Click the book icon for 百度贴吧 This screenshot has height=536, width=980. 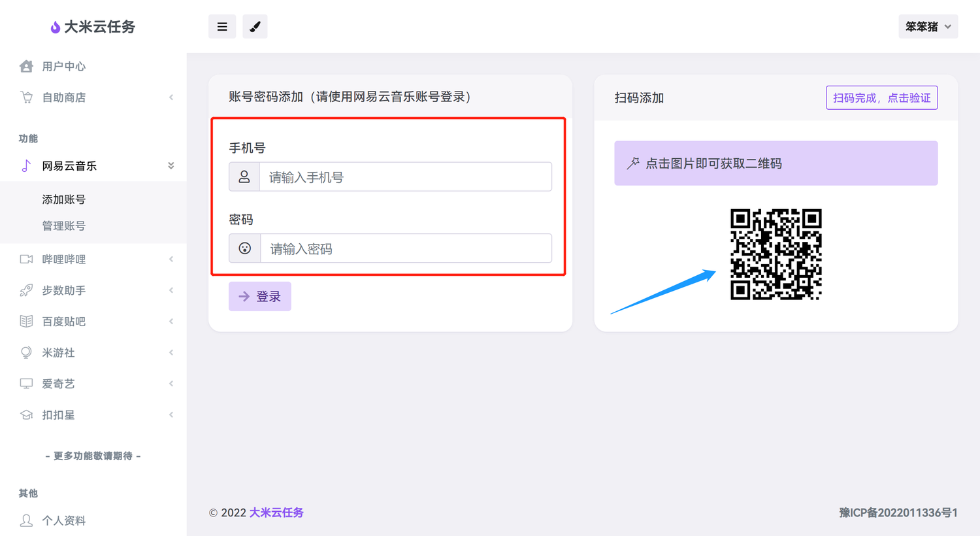26,322
